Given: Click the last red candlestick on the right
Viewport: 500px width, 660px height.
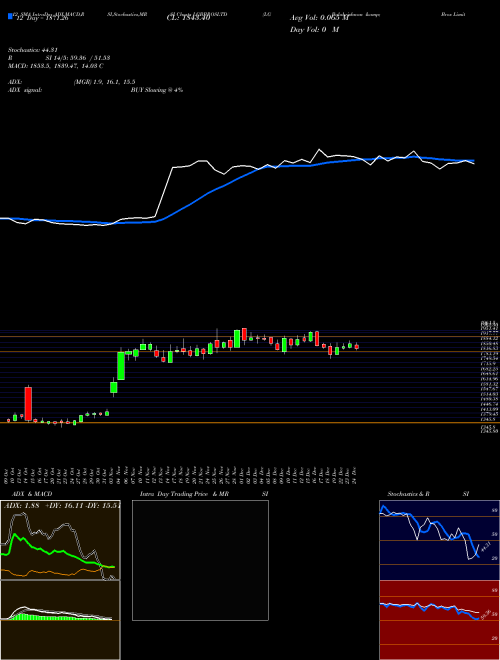Looking at the screenshot, I should (x=357, y=346).
